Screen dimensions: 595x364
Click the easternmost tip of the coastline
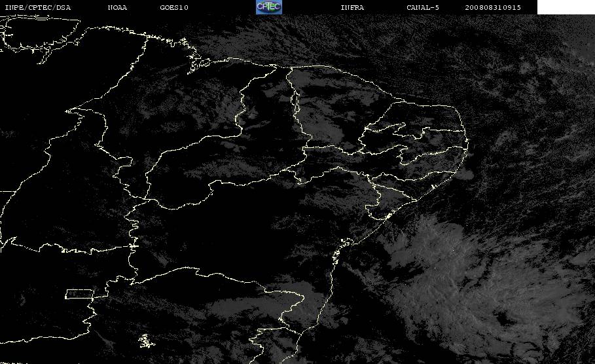pos(467,144)
